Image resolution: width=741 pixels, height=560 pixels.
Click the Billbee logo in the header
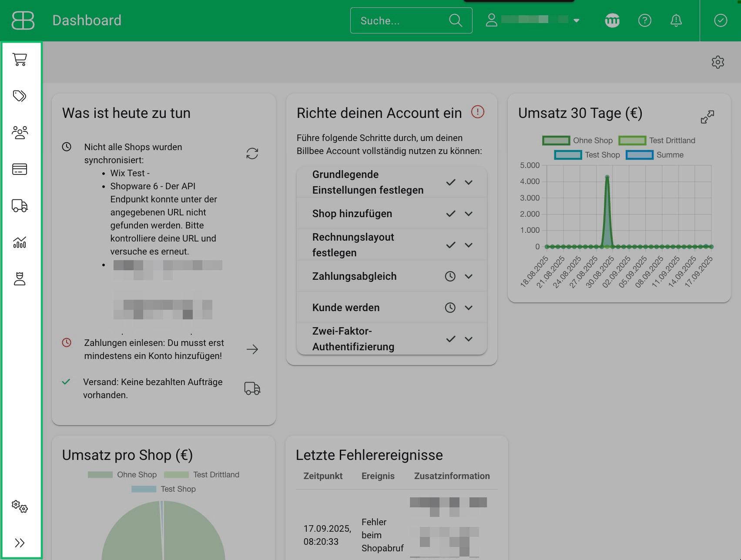(x=23, y=20)
